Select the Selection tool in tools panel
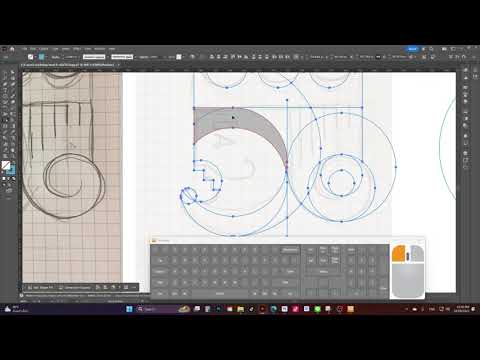Screen dimensions: 480x360 [5, 72]
